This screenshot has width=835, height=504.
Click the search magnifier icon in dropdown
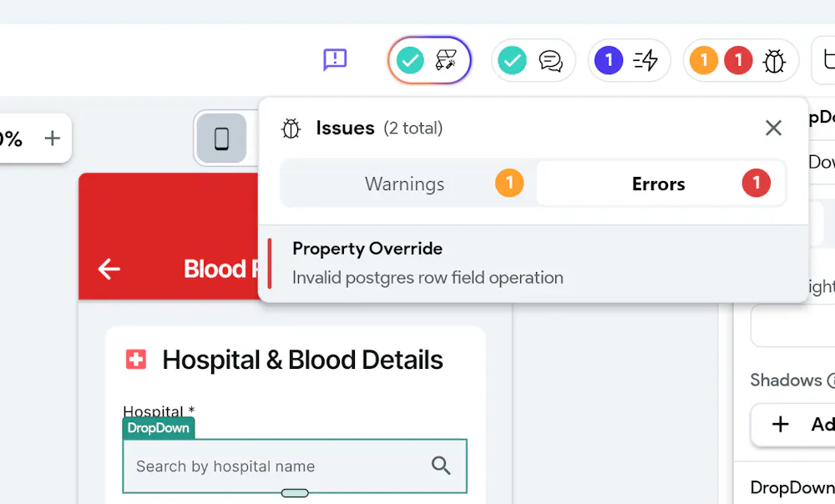point(441,466)
